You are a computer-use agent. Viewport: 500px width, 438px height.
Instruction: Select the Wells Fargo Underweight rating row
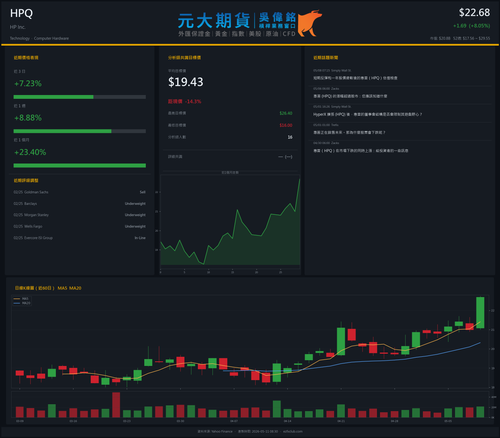80,226
